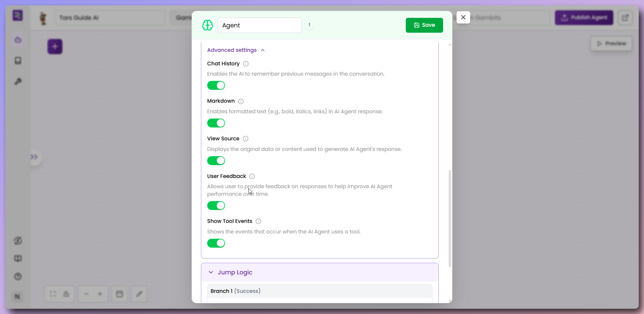Collapse the Jump Logic section
644x314 pixels.
211,272
